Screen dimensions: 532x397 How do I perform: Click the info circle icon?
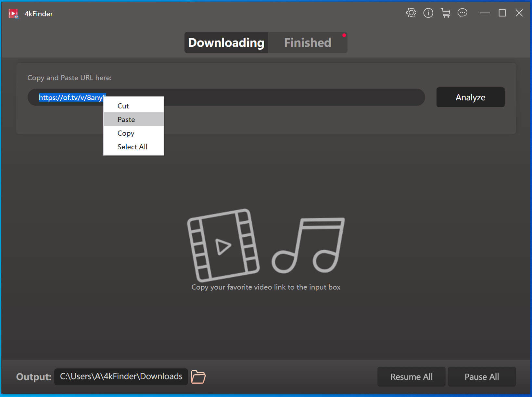[428, 13]
